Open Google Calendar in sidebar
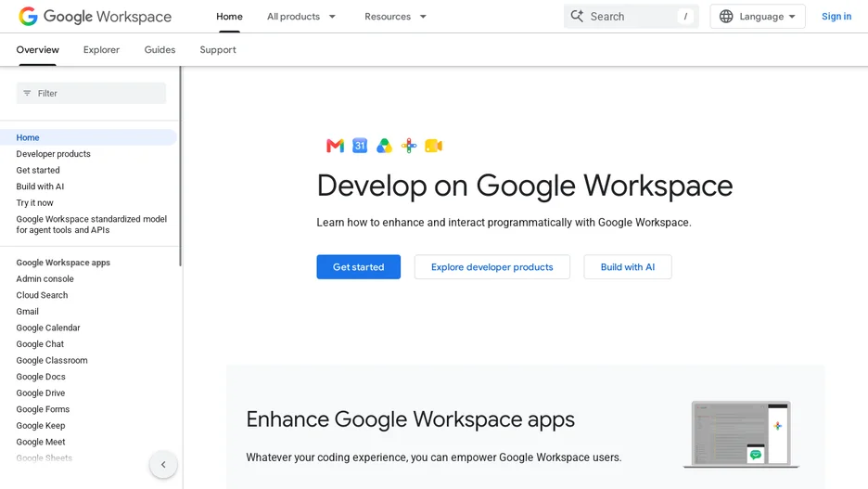This screenshot has width=868, height=489. point(48,328)
